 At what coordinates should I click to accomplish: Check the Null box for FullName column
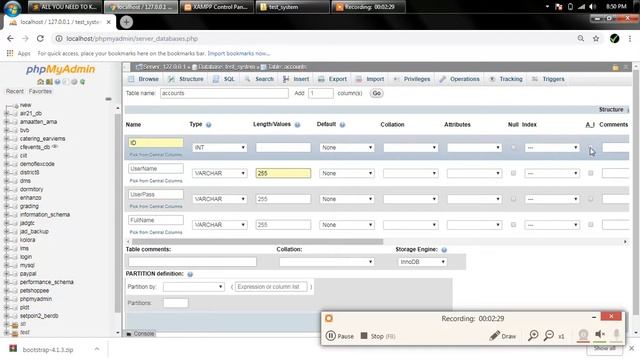[513, 224]
